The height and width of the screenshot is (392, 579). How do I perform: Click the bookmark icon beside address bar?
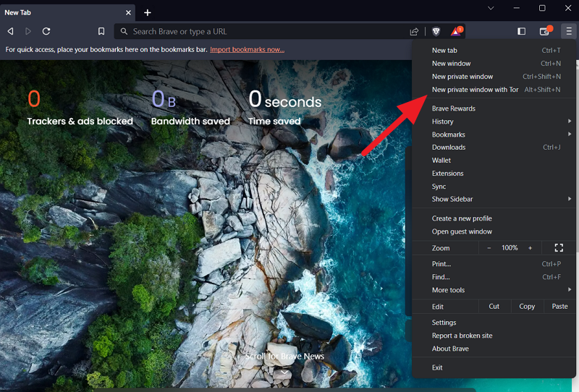(101, 31)
